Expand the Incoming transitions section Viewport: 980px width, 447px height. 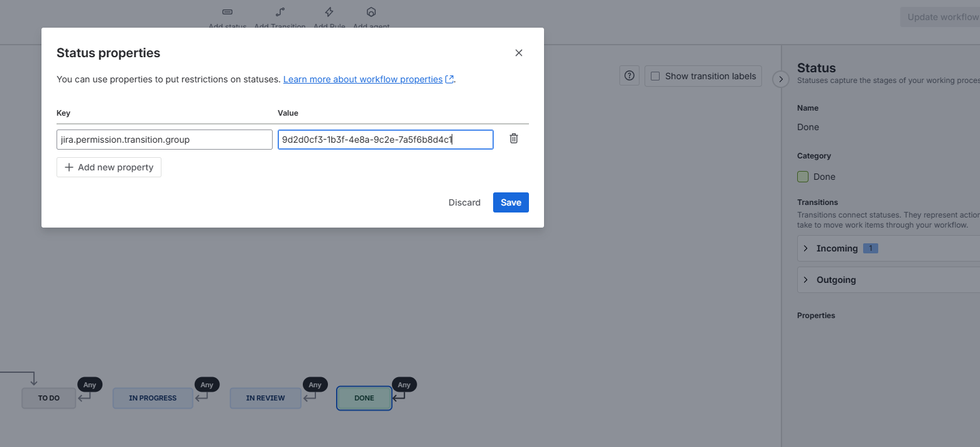pyautogui.click(x=888, y=248)
